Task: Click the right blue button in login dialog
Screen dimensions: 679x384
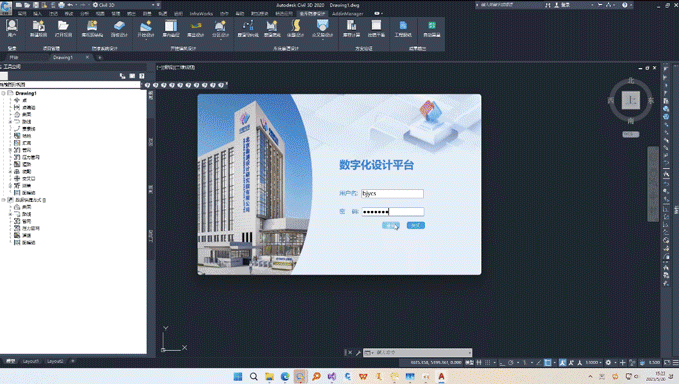Action: 416,225
